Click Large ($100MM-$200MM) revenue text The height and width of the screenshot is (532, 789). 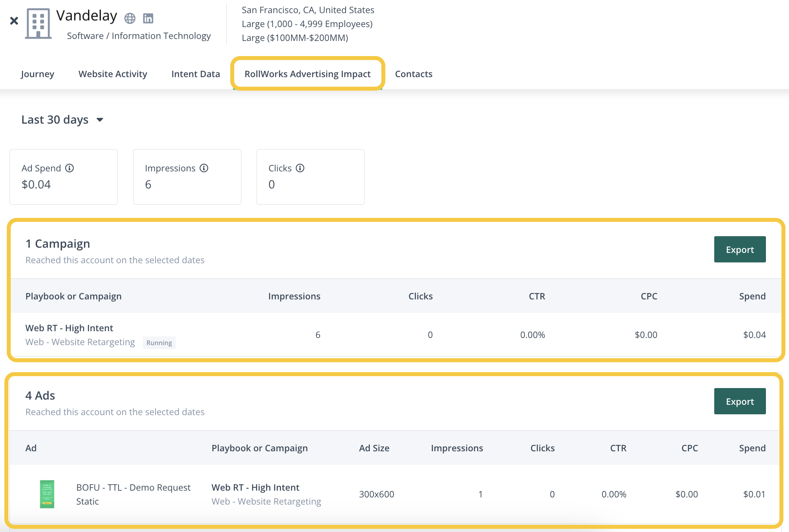tap(295, 38)
